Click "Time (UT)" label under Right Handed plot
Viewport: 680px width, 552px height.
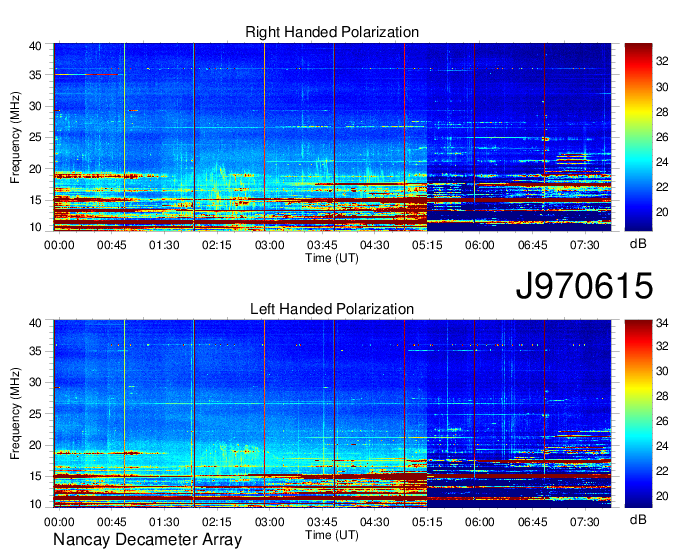(332, 258)
